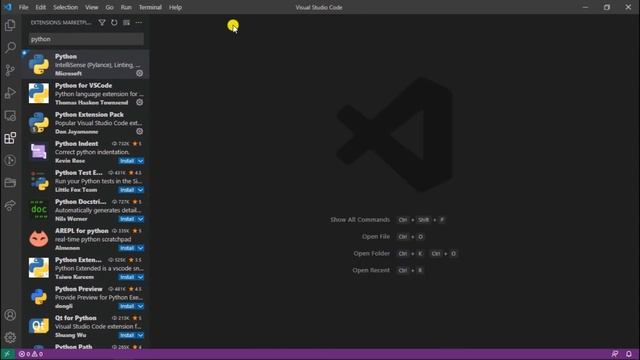Expand install options for Python Indent
Image resolution: width=640 pixels, height=360 pixels.
[140, 161]
